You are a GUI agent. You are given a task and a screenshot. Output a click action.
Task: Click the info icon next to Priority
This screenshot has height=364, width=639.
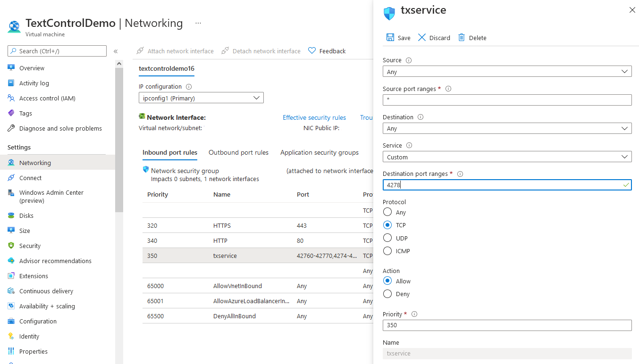(x=414, y=314)
